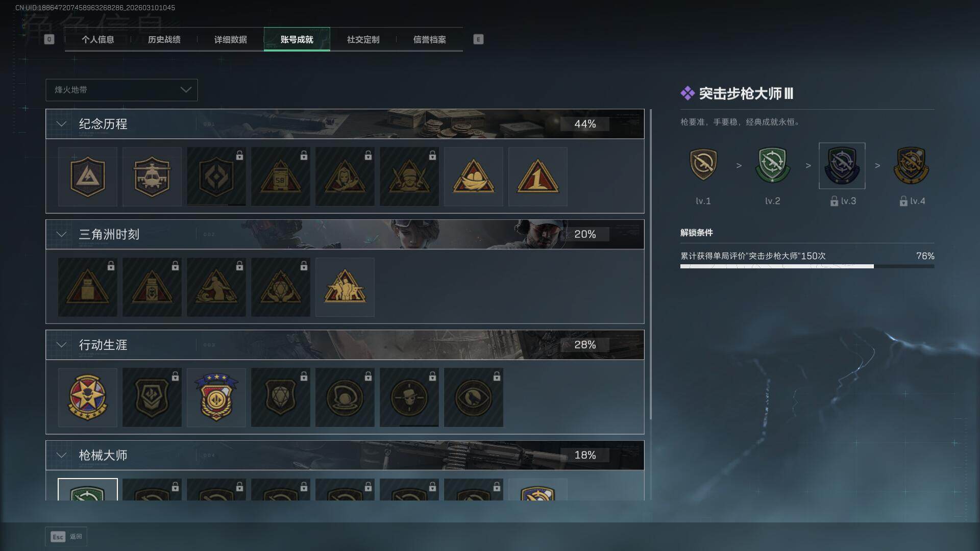Select the green lv.2 rifle master badge
This screenshot has height=551, width=980.
tap(772, 165)
